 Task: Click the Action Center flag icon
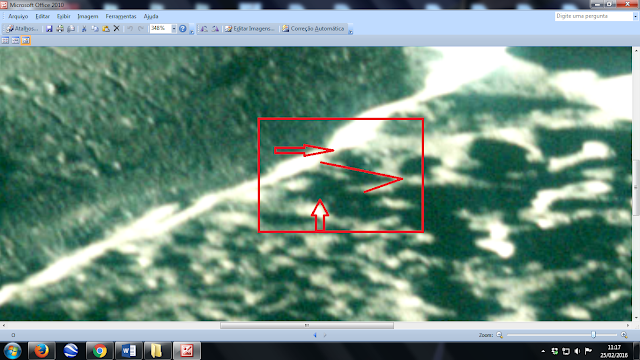[x=588, y=351]
